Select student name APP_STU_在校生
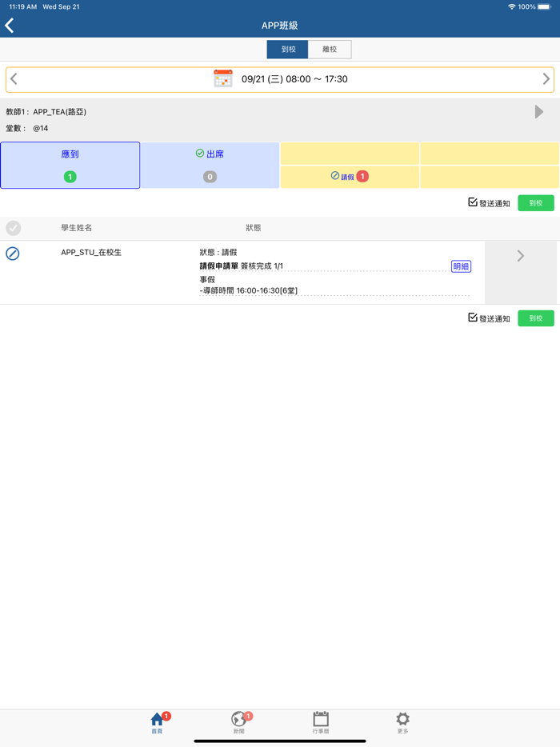 point(91,253)
